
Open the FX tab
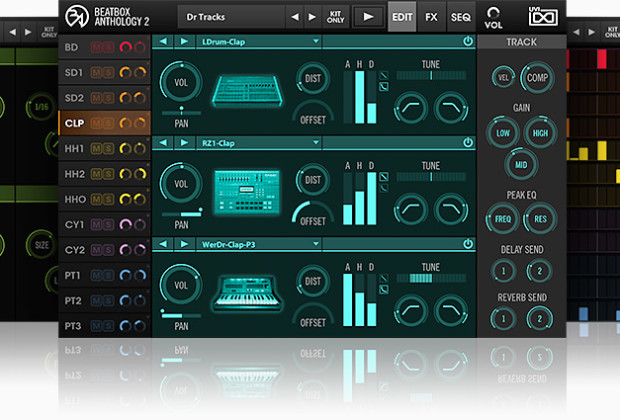[431, 17]
